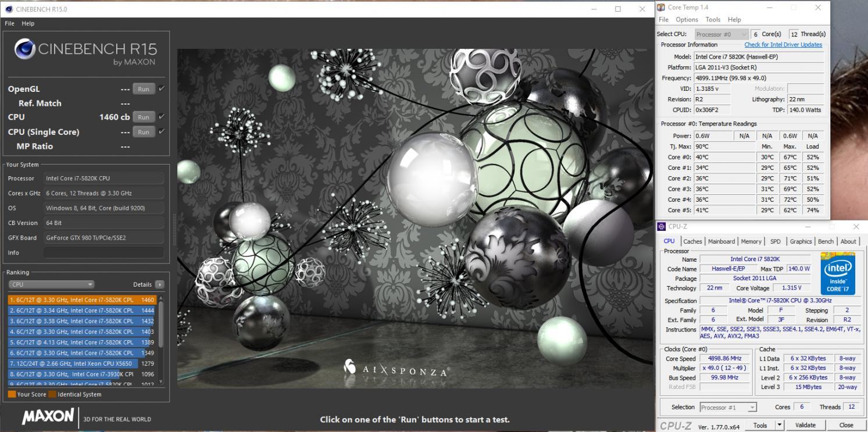Select the Xeon CPU X5650 ranking entry

coord(82,363)
